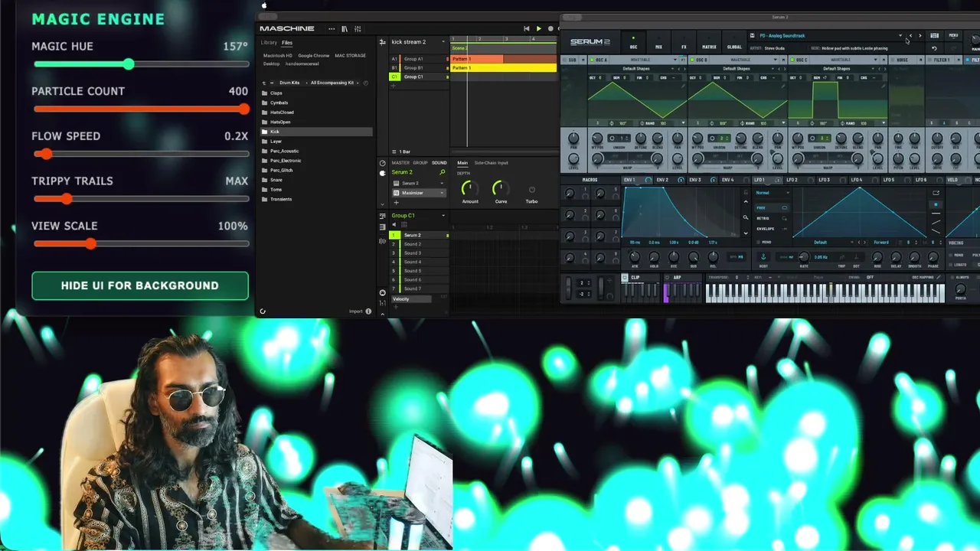The image size is (980, 551).
Task: Open the Maximizer plug-in slot dropdown
Action: (443, 193)
